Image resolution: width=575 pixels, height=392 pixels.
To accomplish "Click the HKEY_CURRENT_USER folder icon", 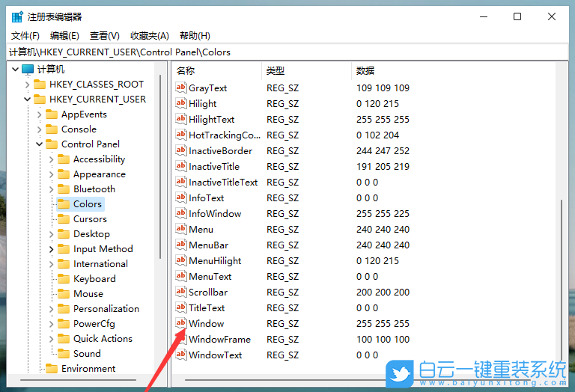I will [x=40, y=99].
